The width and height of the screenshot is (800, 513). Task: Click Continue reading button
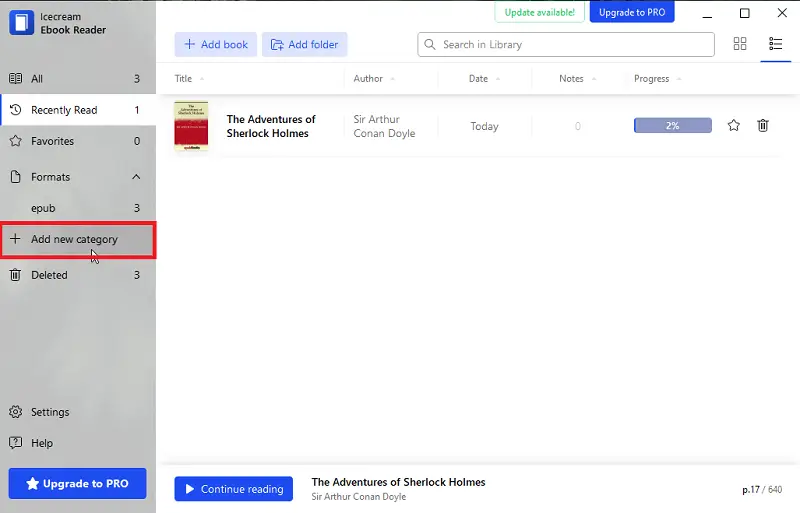click(x=234, y=489)
